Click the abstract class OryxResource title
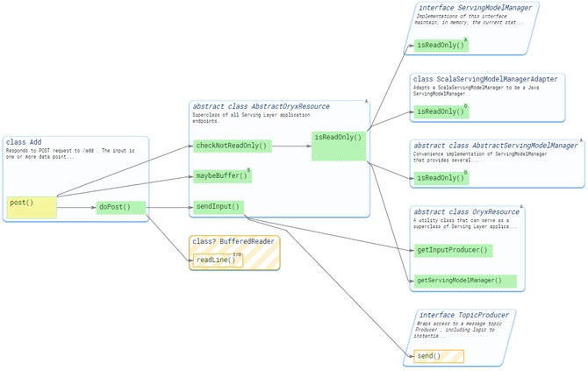588x371 pixels. (466, 211)
